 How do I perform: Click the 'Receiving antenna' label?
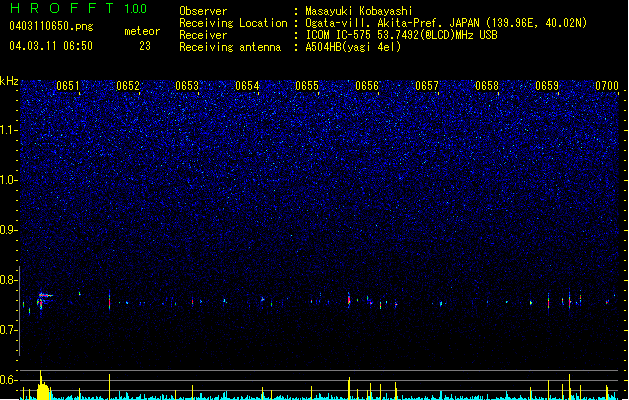230,47
